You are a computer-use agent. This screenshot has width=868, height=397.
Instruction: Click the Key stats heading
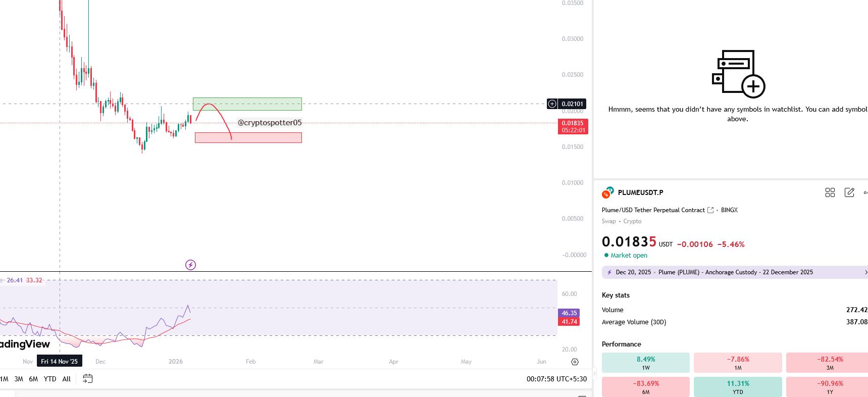tap(616, 295)
